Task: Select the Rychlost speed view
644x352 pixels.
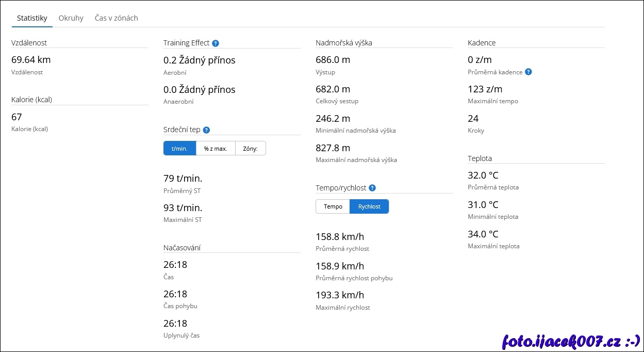Action: tap(369, 206)
